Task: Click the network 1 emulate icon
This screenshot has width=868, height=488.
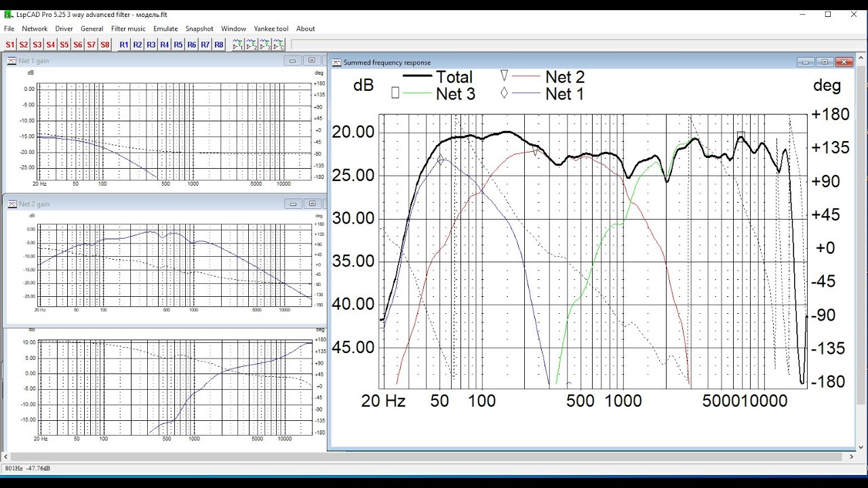Action: tap(238, 45)
